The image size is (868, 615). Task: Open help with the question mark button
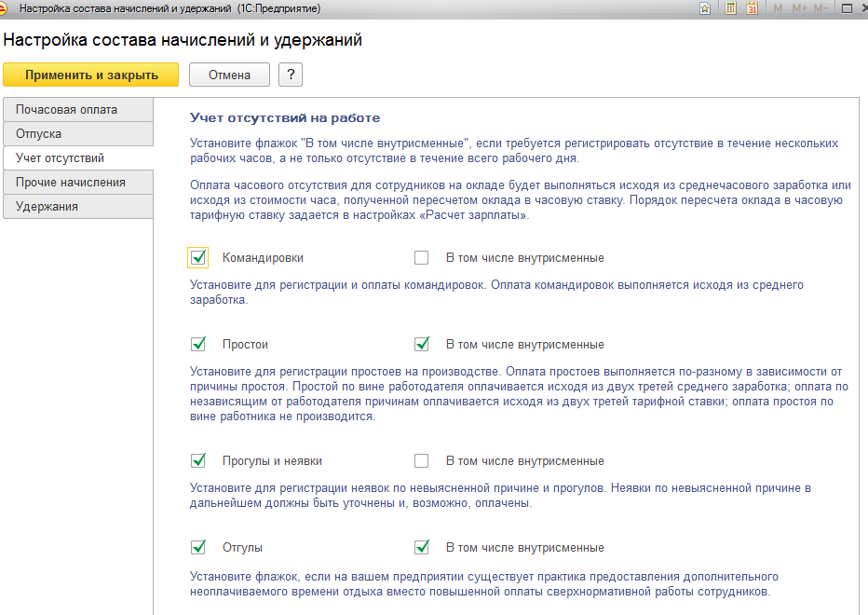pos(291,75)
